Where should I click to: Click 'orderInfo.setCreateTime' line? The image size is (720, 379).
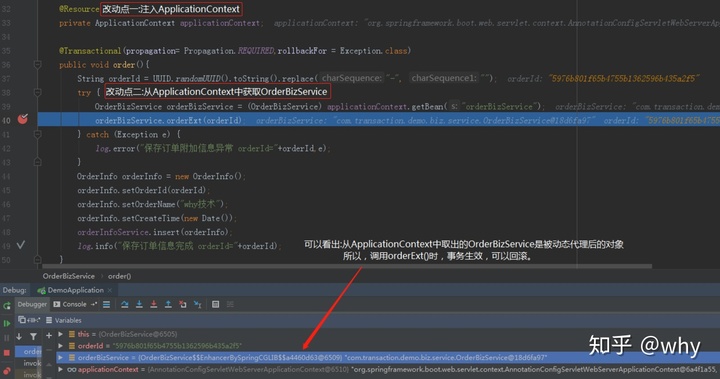[x=157, y=218]
